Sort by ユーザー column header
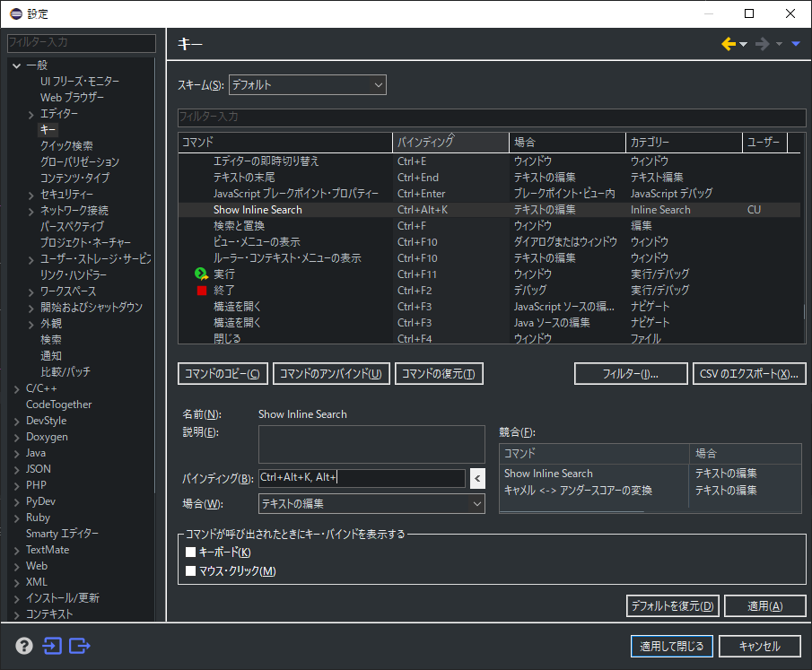The height and width of the screenshot is (670, 812). [764, 143]
